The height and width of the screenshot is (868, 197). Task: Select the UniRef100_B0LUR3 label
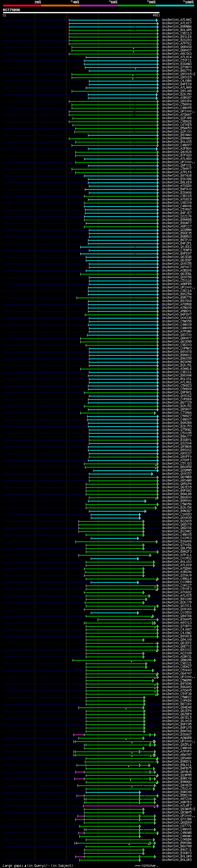click(177, 860)
